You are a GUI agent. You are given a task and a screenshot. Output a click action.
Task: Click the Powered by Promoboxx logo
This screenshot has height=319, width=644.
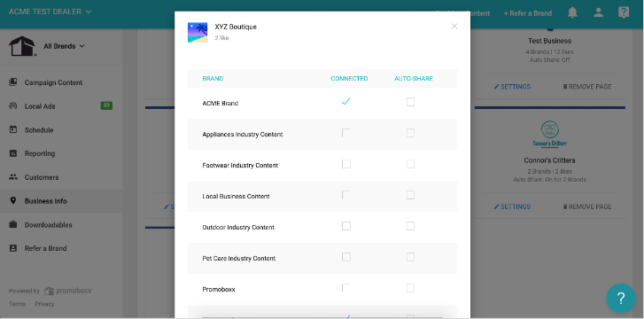point(68,291)
